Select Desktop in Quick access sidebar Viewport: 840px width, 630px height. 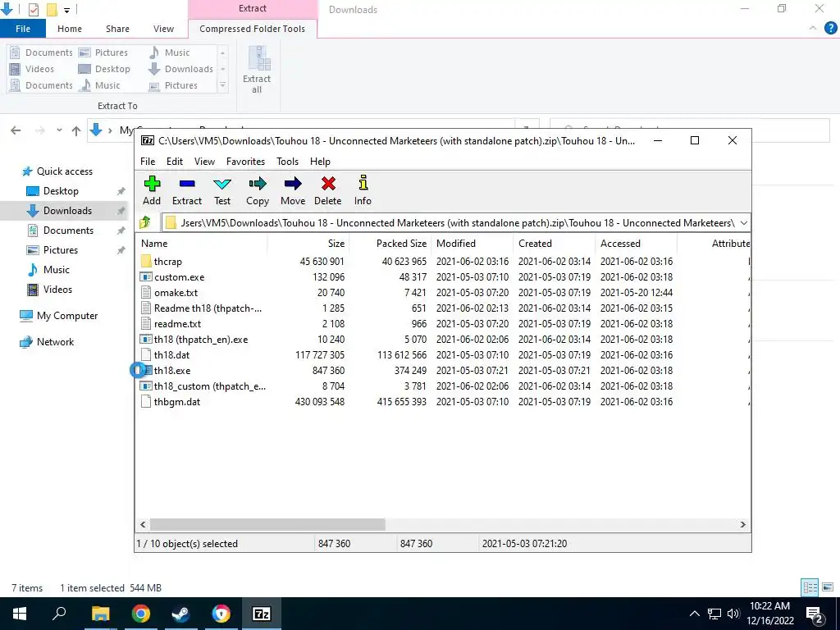(x=61, y=190)
